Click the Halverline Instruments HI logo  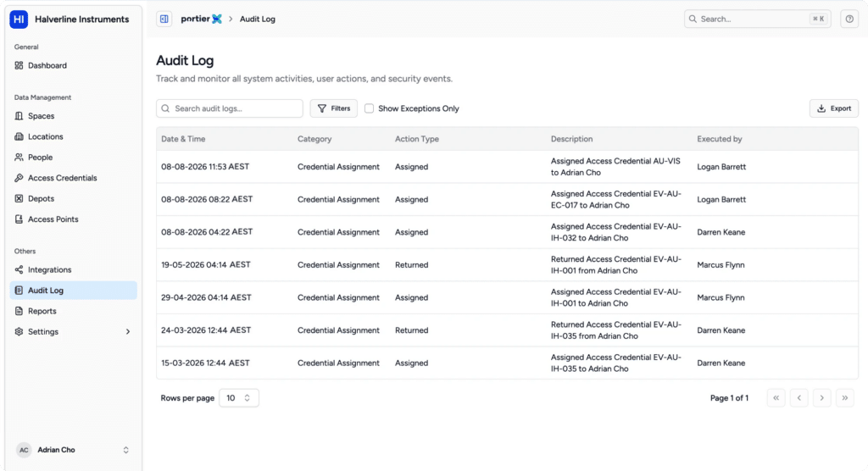pos(19,19)
